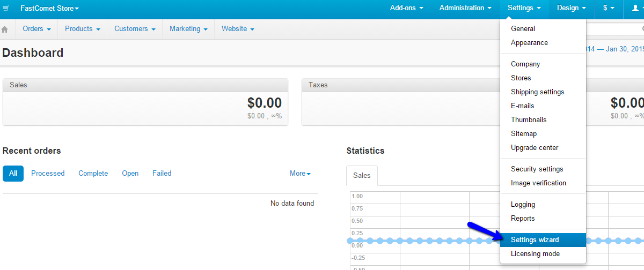The image size is (644, 270).
Task: Open the Customers dropdown menu
Action: point(135,29)
